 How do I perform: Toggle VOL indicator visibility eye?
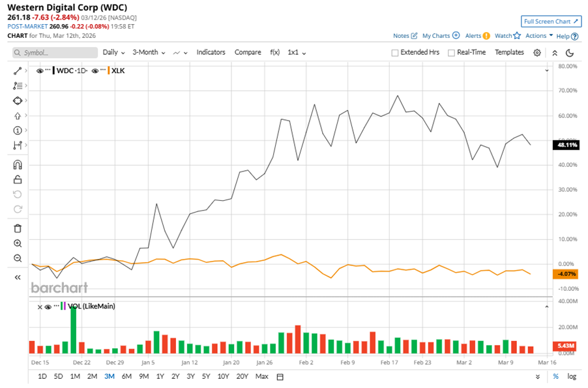[x=48, y=307]
